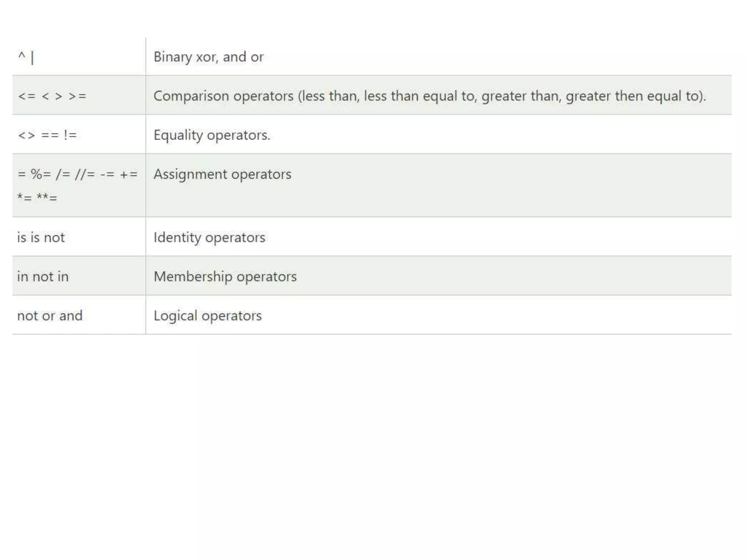747x560 pixels.
Task: Select the 'Logical operators' description
Action: (x=208, y=315)
